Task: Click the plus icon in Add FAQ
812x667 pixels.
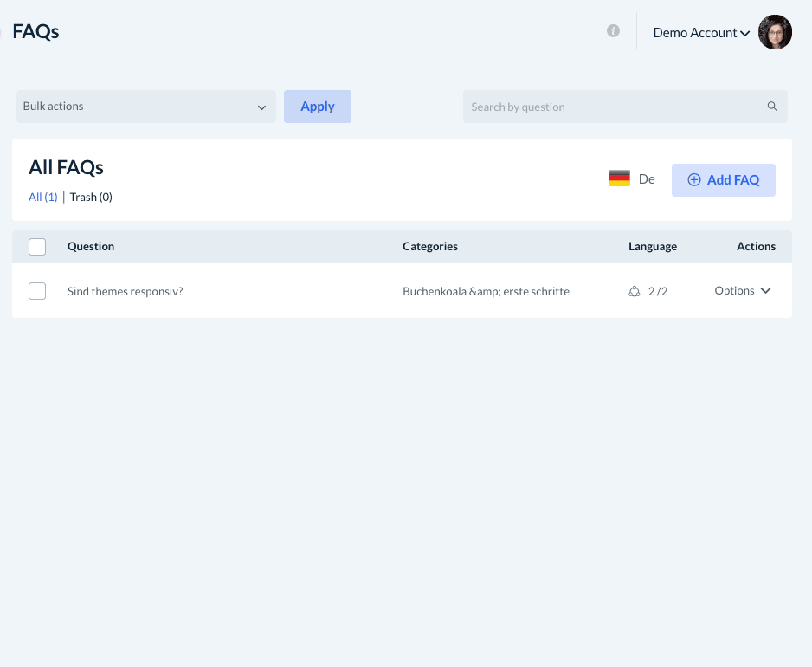Action: tap(694, 180)
